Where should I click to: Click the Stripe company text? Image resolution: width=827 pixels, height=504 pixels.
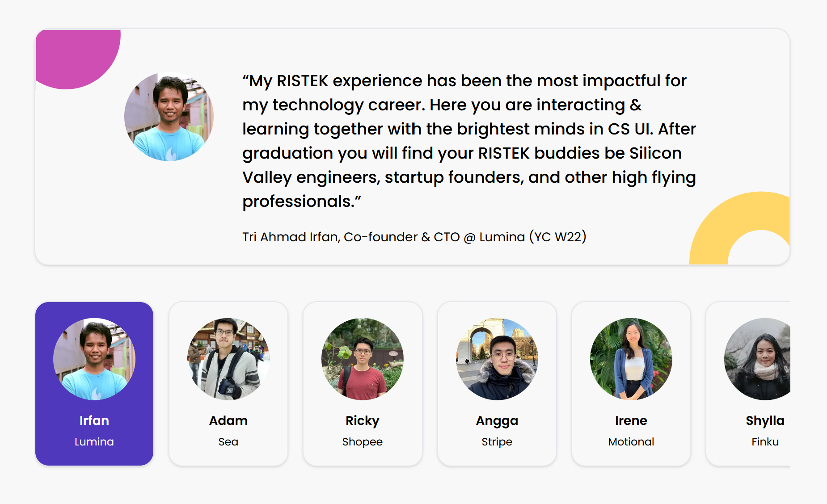[497, 442]
